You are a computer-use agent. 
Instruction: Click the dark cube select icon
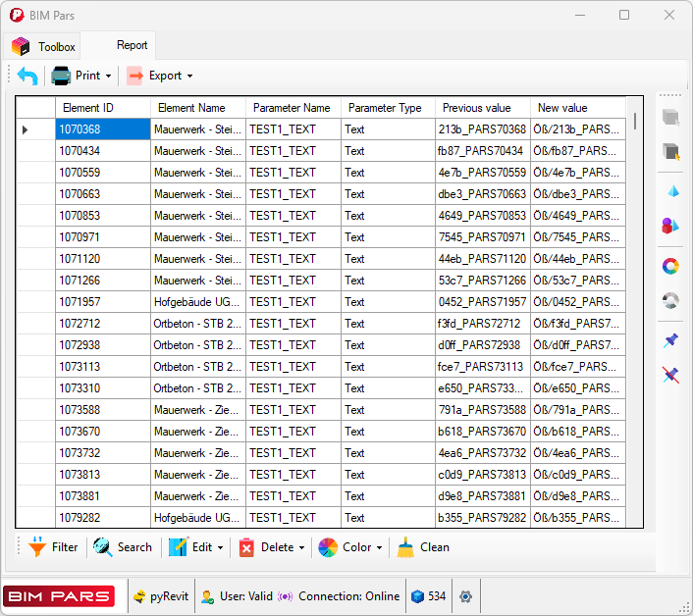click(671, 117)
